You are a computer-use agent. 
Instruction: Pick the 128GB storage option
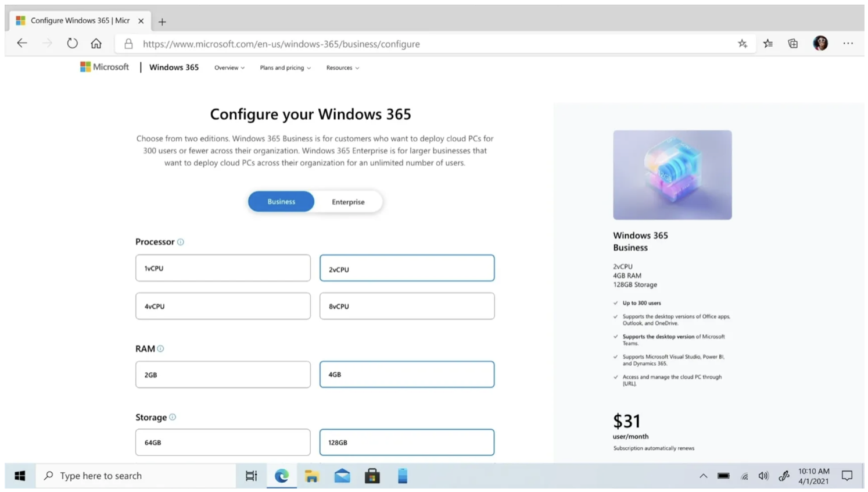[x=407, y=443]
